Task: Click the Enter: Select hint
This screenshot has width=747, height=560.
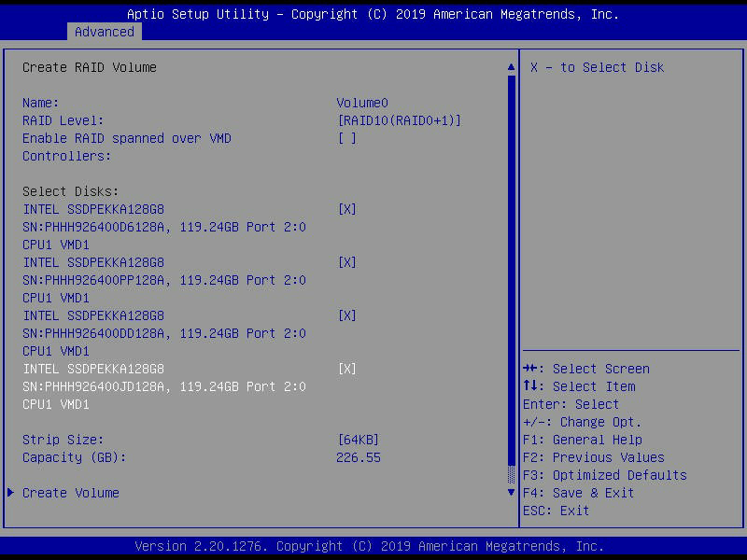Action: tap(571, 404)
